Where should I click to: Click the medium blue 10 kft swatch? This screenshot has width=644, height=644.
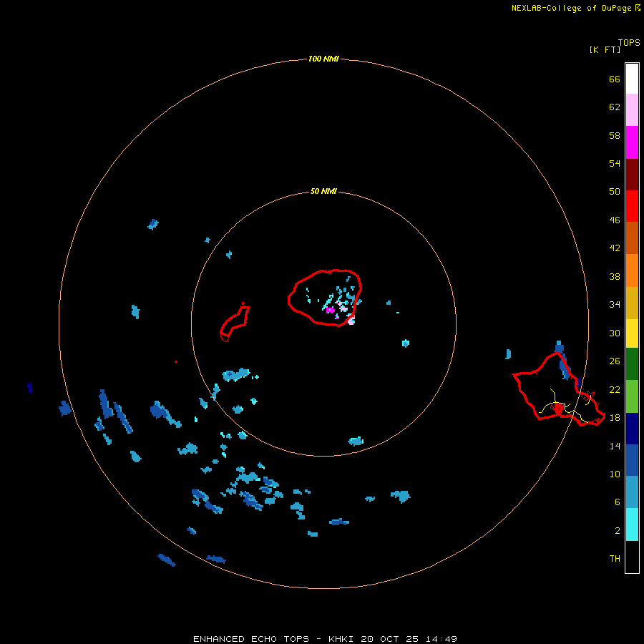[632, 460]
